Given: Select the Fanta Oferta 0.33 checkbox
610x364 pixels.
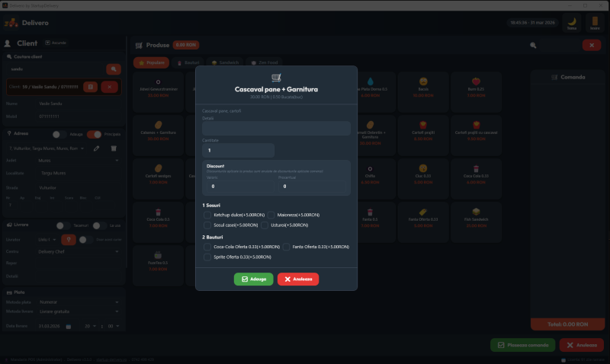Looking at the screenshot, I should click(287, 247).
